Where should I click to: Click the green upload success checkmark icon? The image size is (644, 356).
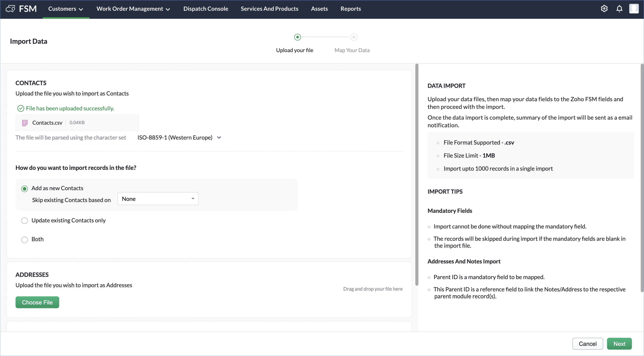(x=21, y=108)
